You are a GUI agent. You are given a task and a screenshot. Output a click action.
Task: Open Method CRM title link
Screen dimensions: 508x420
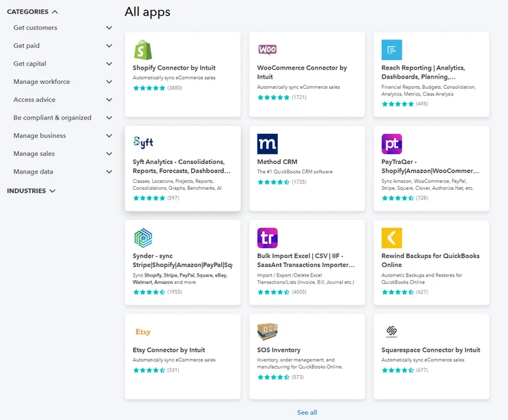[277, 162]
